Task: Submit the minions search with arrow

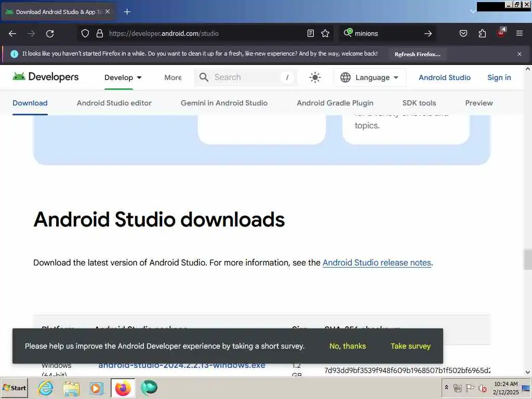Action: pyautogui.click(x=428, y=34)
